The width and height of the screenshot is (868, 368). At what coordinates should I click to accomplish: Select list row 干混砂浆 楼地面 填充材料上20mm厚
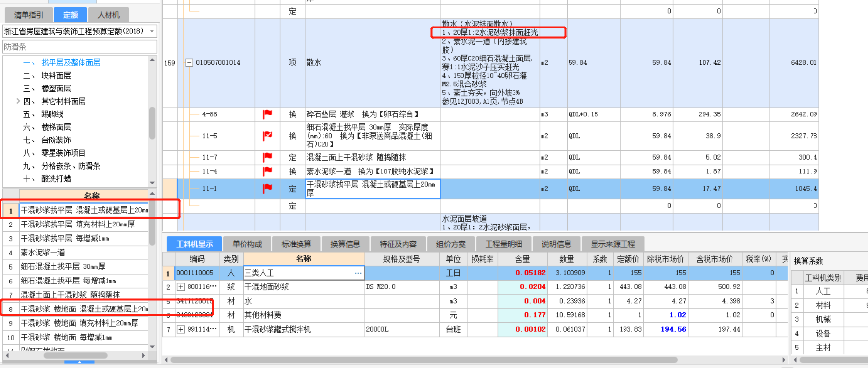coord(83,323)
